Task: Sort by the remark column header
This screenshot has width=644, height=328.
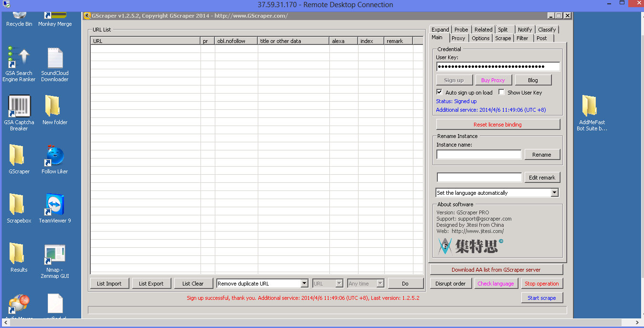Action: pyautogui.click(x=398, y=41)
